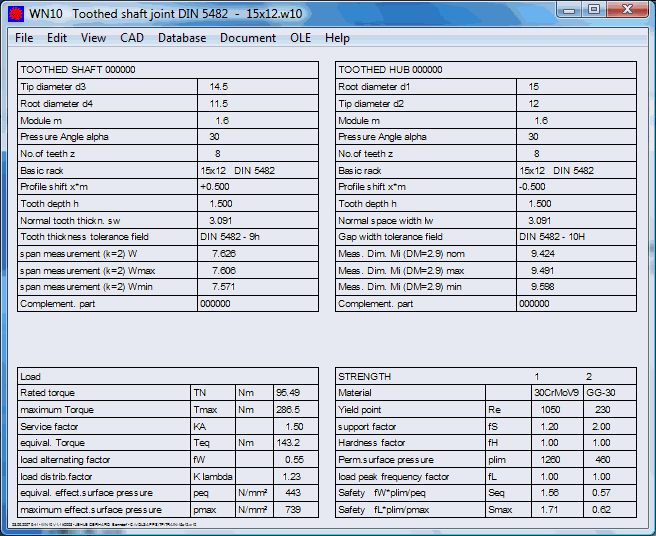Minimize the WN10 window

pos(570,10)
